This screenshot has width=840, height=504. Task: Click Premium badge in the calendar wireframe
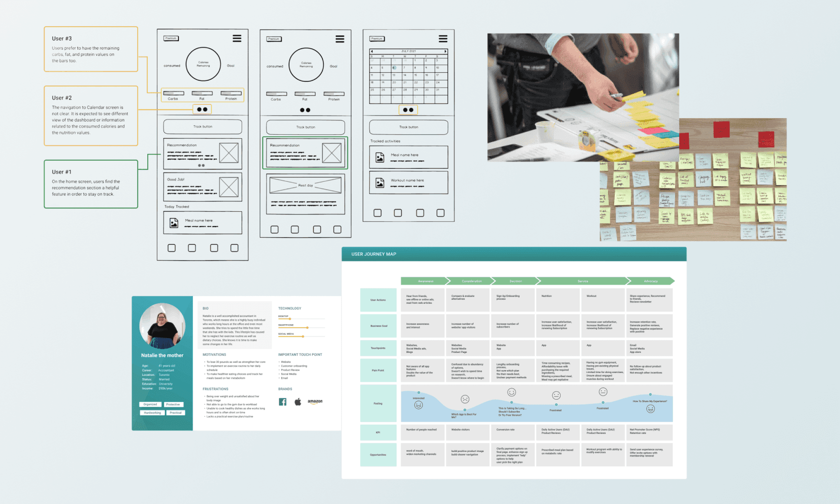(x=377, y=39)
